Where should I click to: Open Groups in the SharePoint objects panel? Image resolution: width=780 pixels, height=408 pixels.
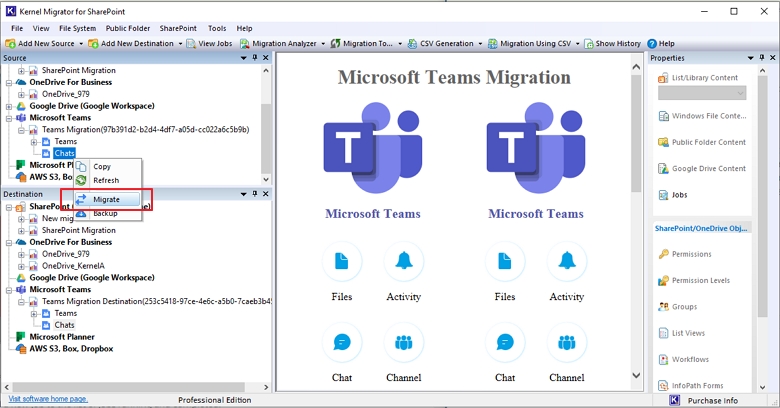pyautogui.click(x=684, y=307)
